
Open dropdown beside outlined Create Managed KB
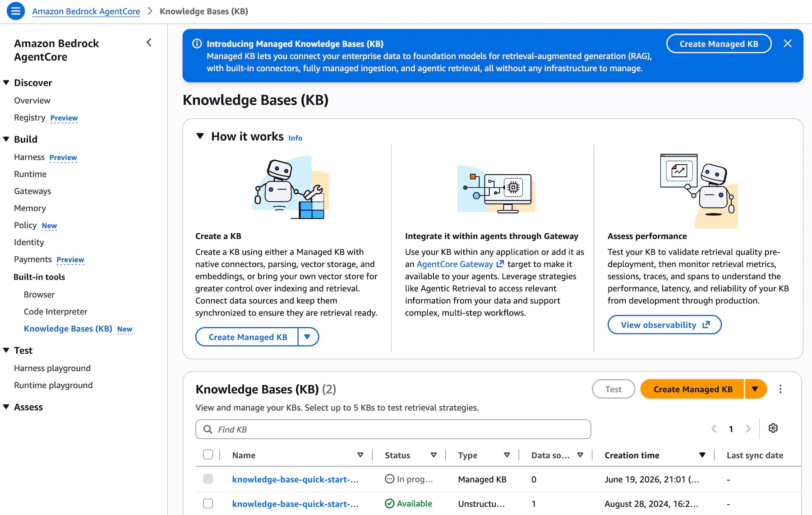coord(308,337)
